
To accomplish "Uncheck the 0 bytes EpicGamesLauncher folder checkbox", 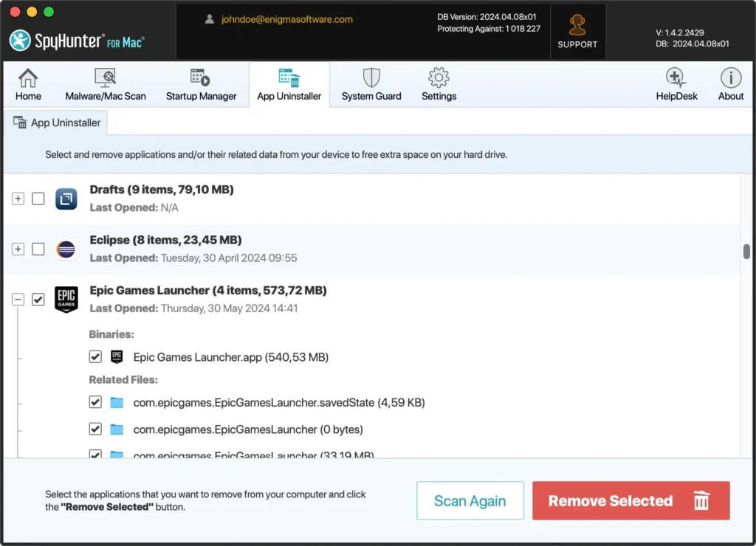I will pyautogui.click(x=95, y=429).
